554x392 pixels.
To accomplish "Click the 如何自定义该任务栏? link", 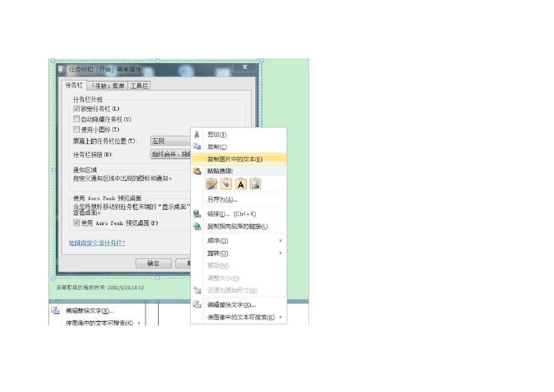I will click(97, 243).
